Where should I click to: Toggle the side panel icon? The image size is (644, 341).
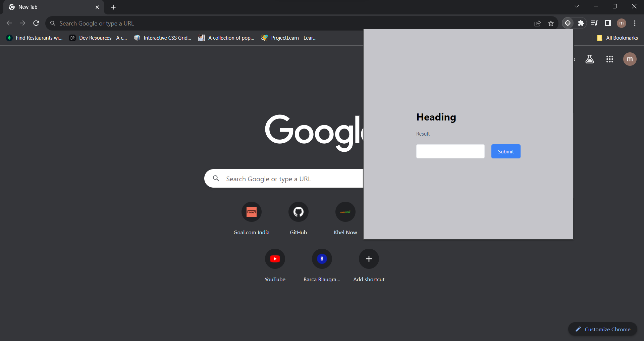[608, 23]
